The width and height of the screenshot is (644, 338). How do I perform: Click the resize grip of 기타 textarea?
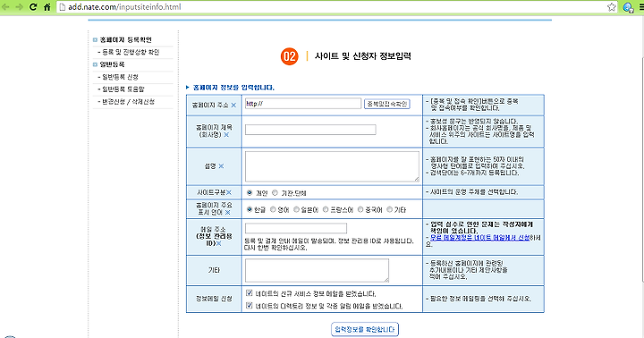tap(386, 280)
